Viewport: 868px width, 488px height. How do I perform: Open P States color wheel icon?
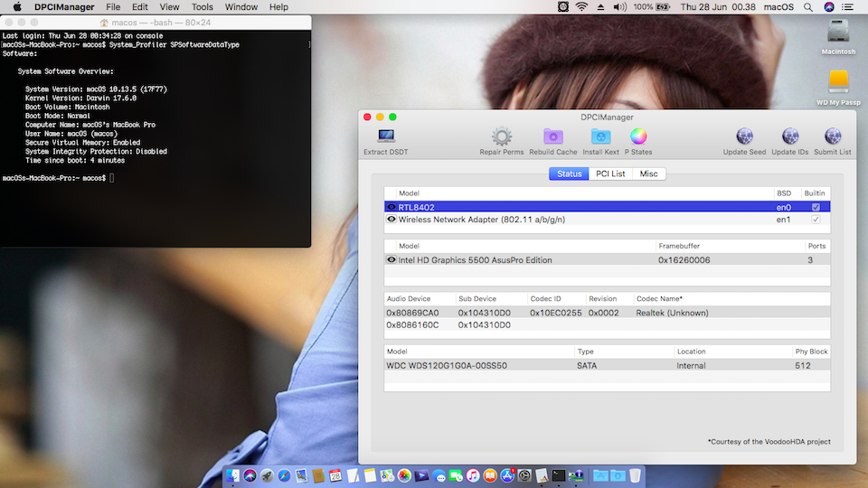(638, 137)
